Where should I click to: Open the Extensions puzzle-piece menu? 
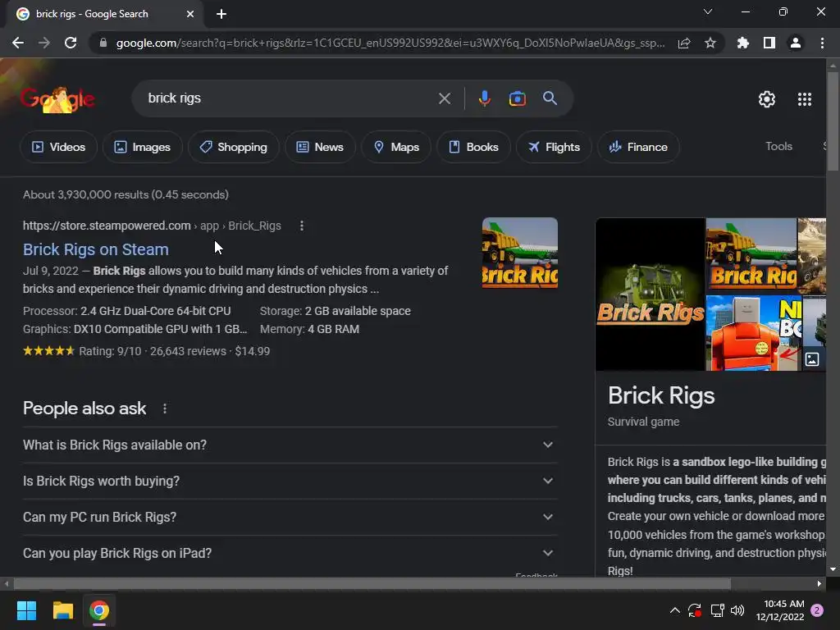click(742, 43)
